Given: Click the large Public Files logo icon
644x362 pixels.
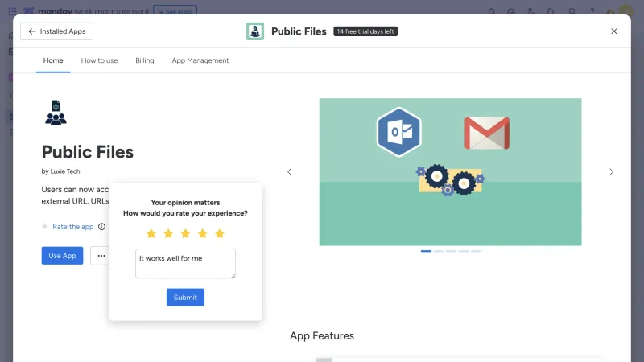Looking at the screenshot, I should (56, 113).
